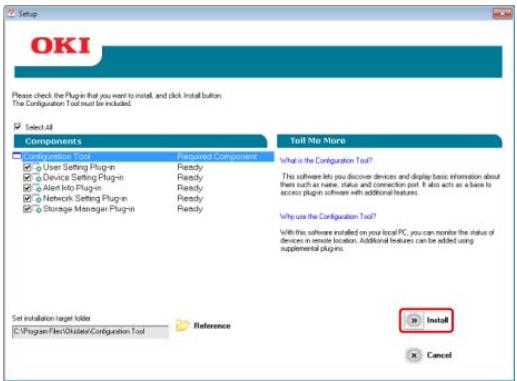
Task: Click the arrow icon on the Install button
Action: tap(414, 320)
